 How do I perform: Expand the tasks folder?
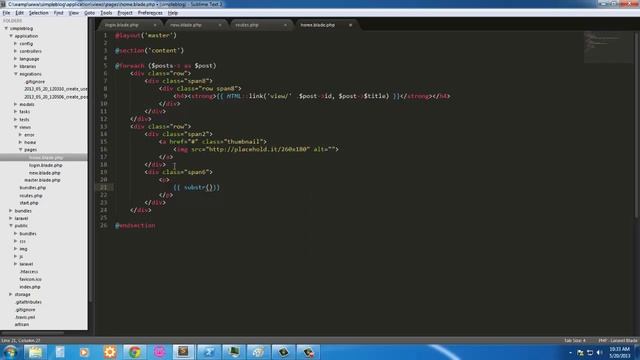click(16, 111)
